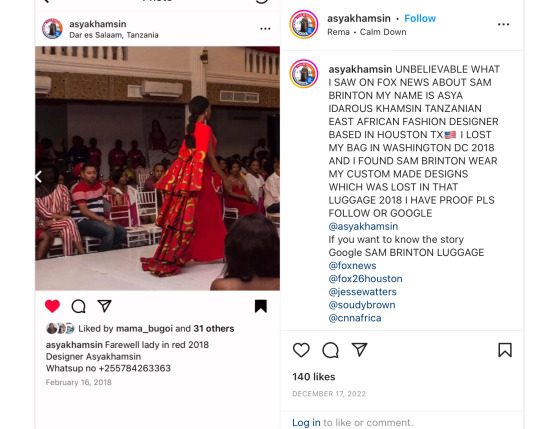Open asyakhamsin avatar in right post header
Image resolution: width=540 pixels, height=429 pixels.
[304, 24]
